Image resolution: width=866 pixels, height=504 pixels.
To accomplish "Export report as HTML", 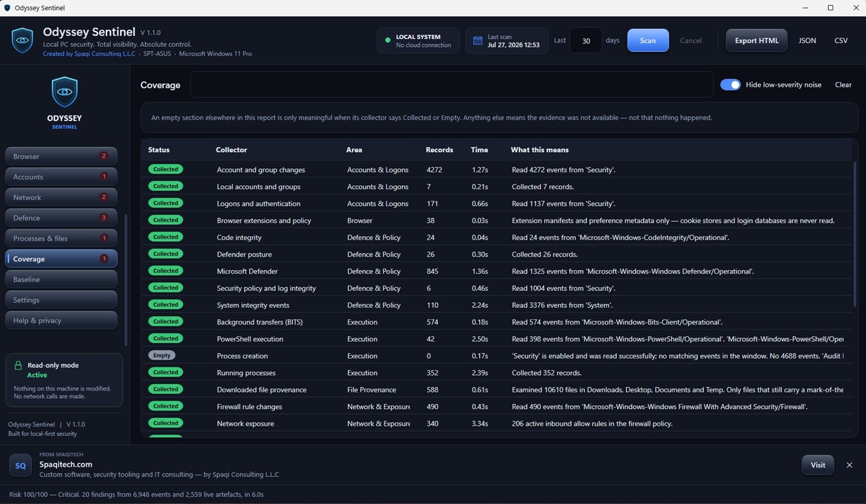I will tap(756, 40).
